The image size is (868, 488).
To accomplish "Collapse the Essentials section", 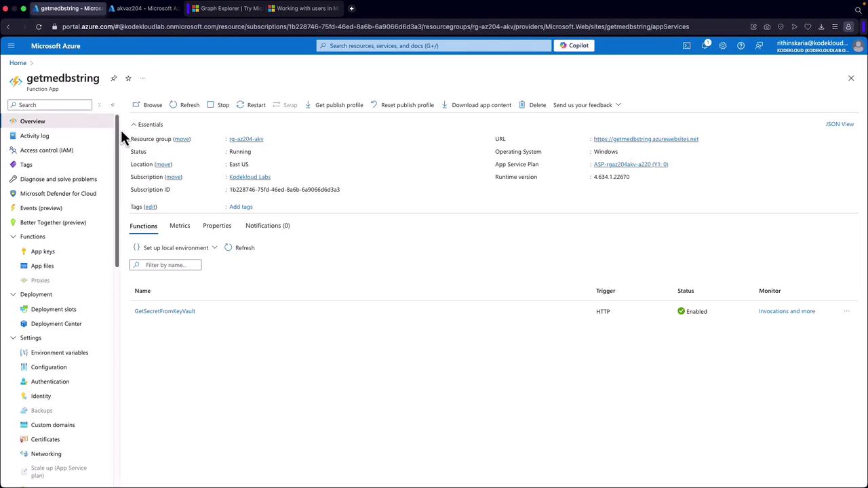I will click(x=134, y=125).
